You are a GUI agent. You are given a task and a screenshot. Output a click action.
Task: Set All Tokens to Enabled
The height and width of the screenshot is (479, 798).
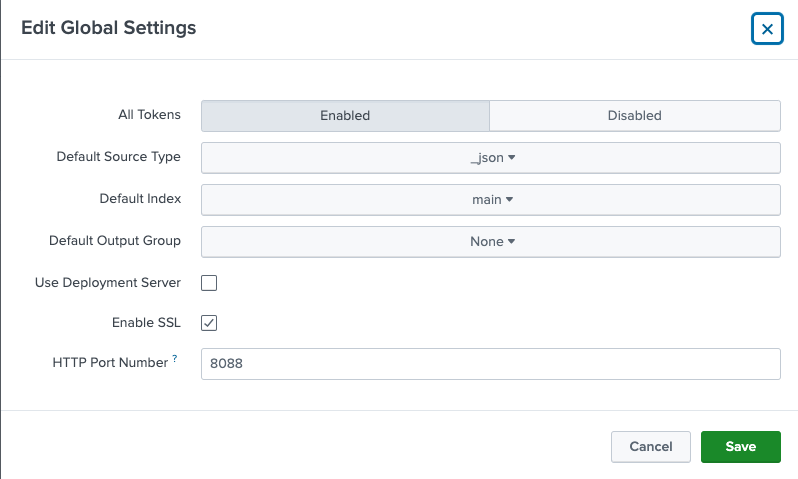click(x=345, y=115)
